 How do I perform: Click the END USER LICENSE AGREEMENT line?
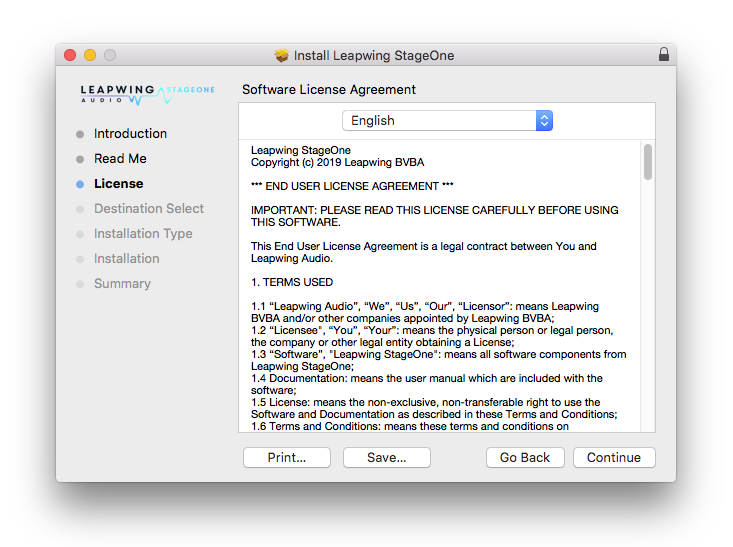[x=352, y=186]
